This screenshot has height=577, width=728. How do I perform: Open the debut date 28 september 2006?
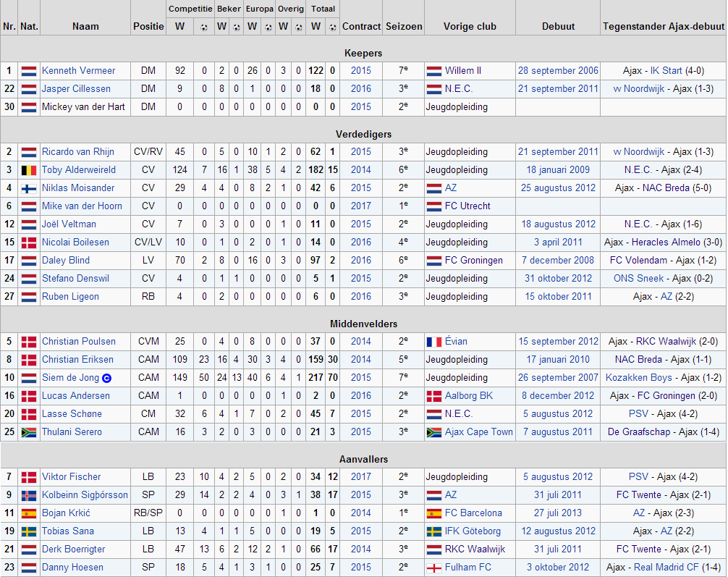point(558,71)
